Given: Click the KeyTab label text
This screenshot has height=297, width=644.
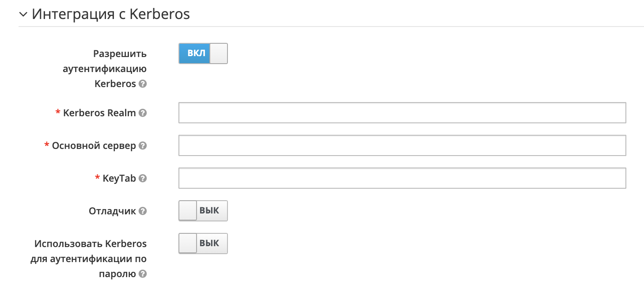Looking at the screenshot, I should pyautogui.click(x=119, y=178).
